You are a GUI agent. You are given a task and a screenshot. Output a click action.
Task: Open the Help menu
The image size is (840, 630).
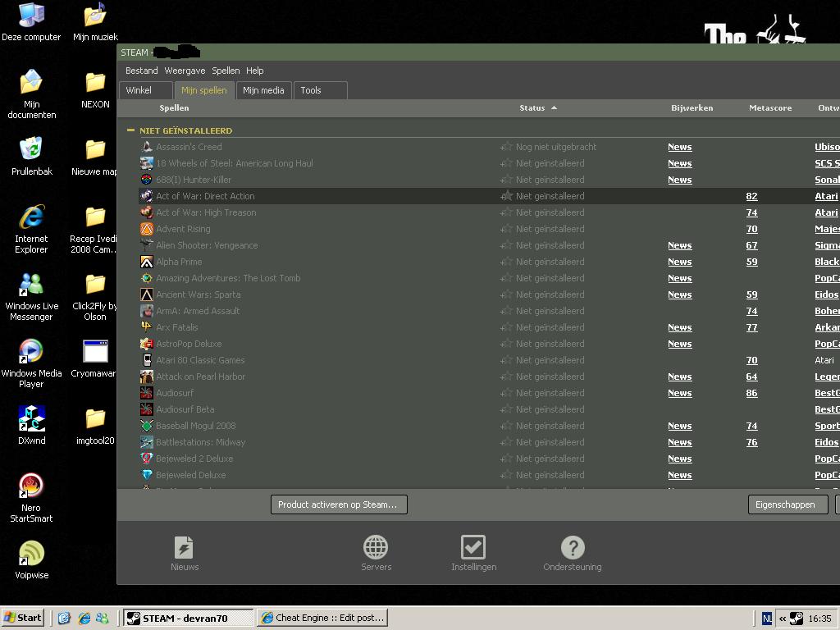click(254, 71)
